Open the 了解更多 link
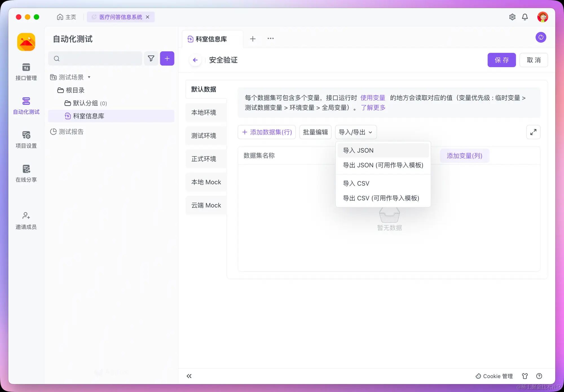The width and height of the screenshot is (564, 392). (373, 107)
